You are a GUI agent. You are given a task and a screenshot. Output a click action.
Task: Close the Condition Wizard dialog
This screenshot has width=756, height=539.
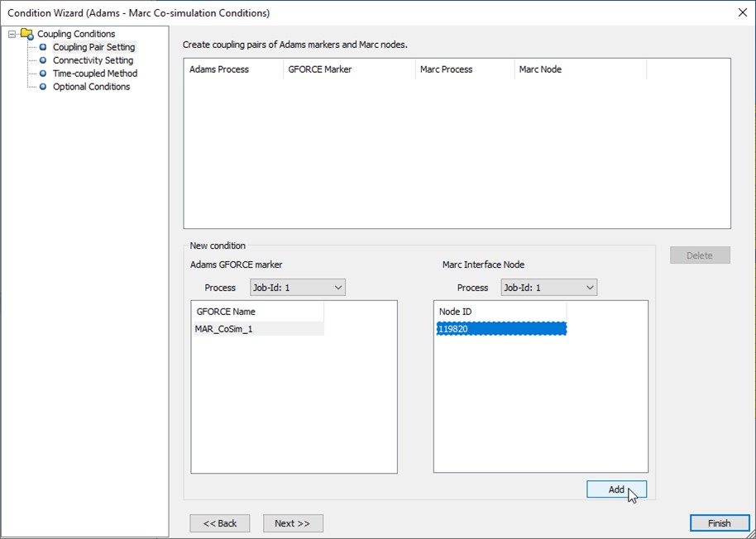pos(742,13)
